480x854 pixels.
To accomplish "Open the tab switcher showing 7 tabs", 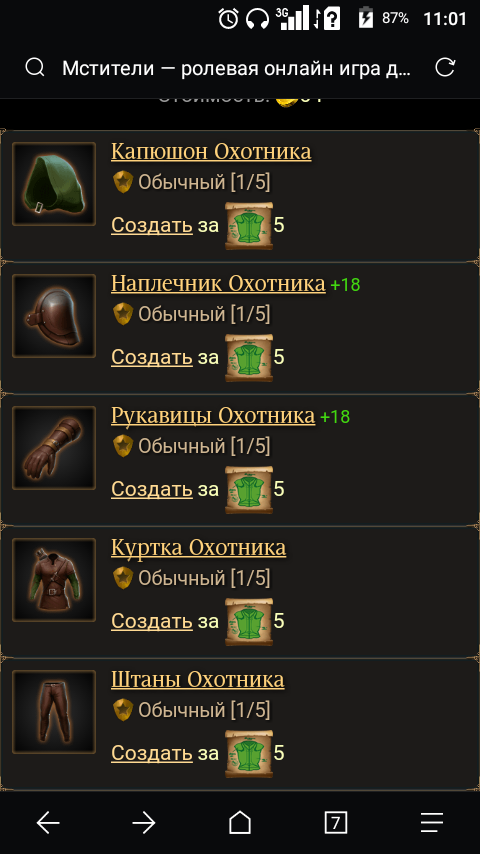I will 336,822.
